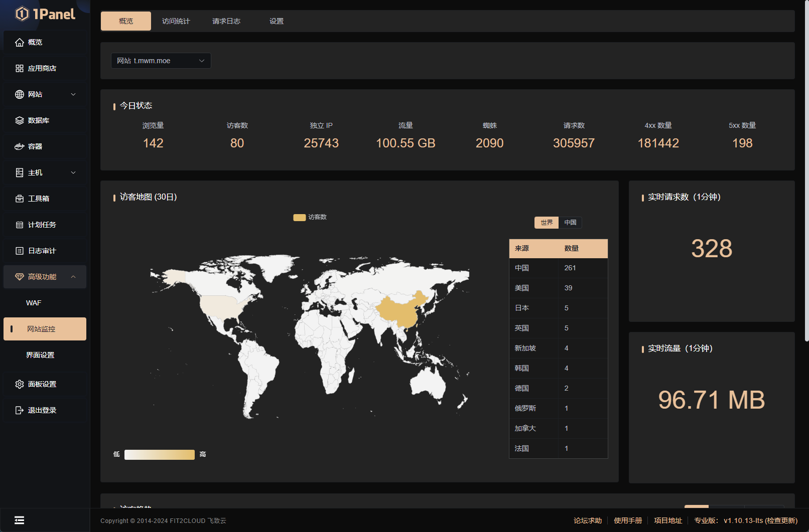The width and height of the screenshot is (809, 532).
Task: Click the 应用商店 grid icon
Action: (x=20, y=68)
